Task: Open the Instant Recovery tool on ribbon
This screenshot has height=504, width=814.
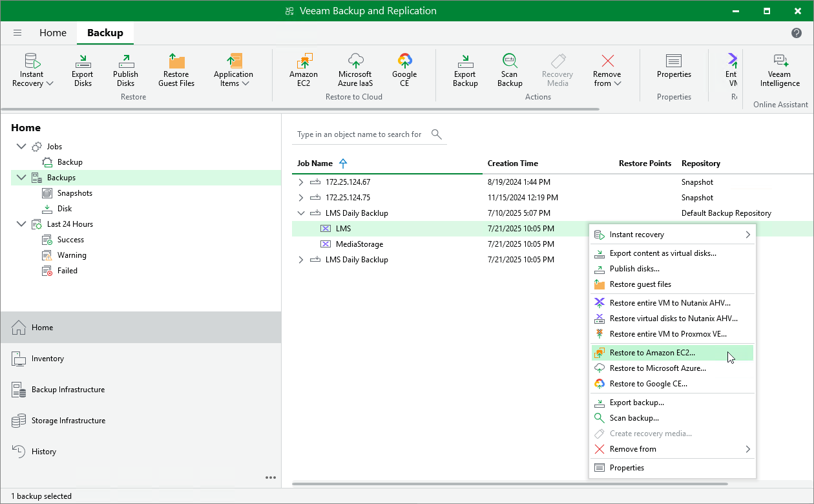Action: (x=31, y=68)
